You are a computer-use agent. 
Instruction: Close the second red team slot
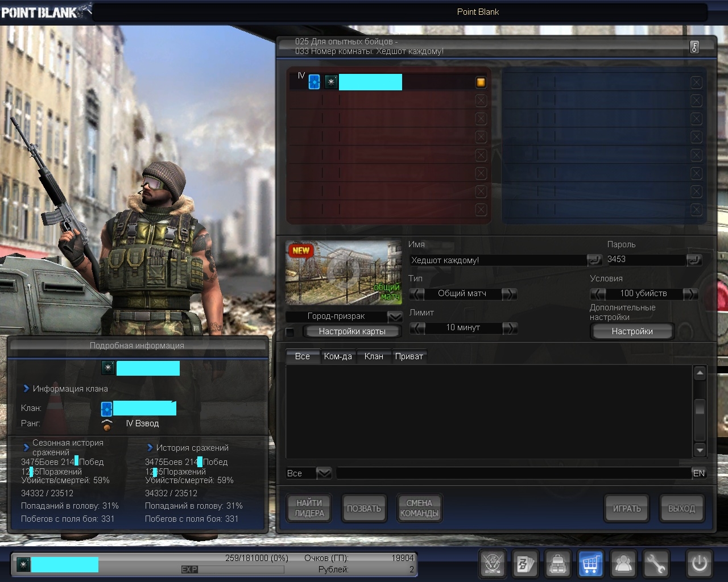pos(481,101)
